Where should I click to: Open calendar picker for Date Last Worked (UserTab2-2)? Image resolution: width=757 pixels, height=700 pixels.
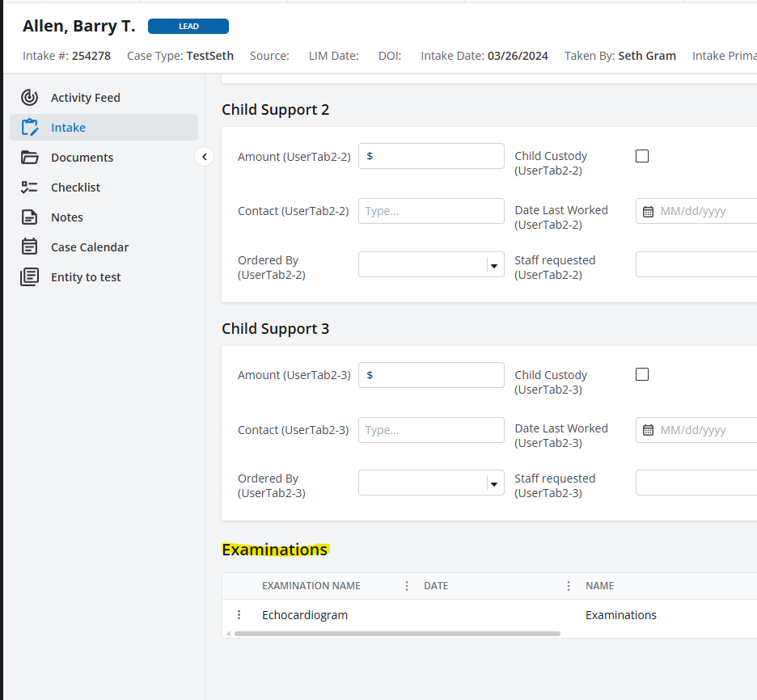click(x=648, y=211)
